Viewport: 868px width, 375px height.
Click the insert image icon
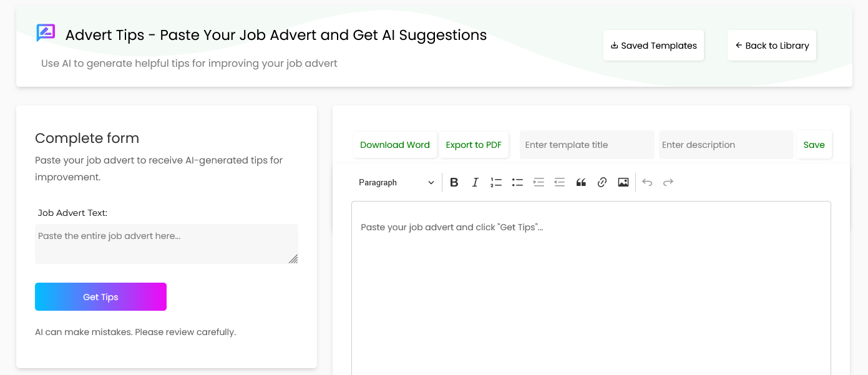tap(623, 182)
